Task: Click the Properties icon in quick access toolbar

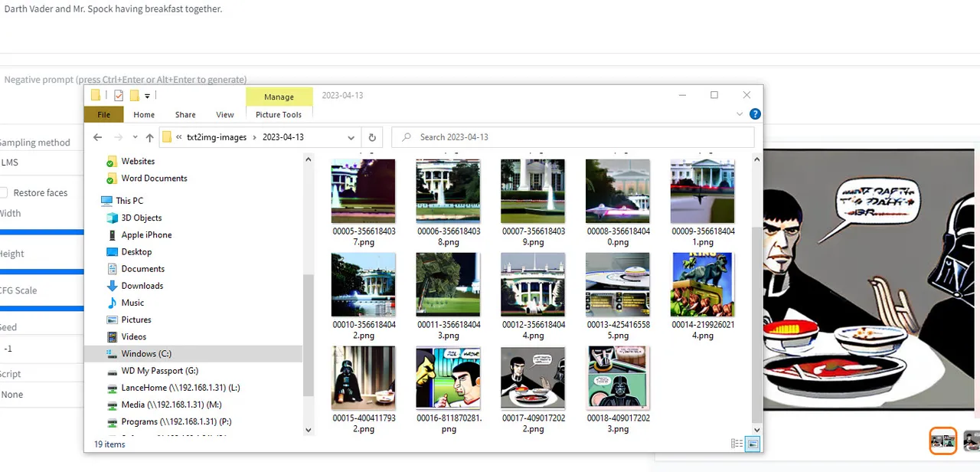Action: (118, 96)
